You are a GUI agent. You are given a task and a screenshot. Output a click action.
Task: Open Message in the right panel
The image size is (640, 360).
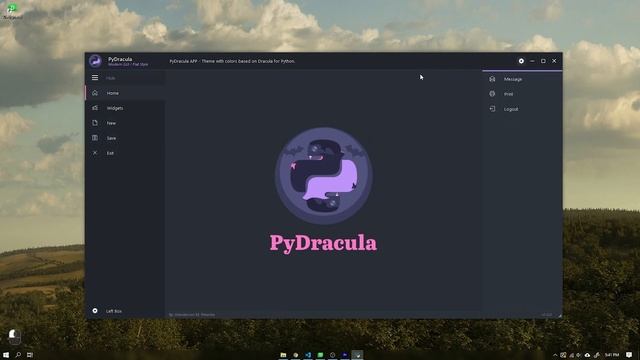click(x=522, y=79)
